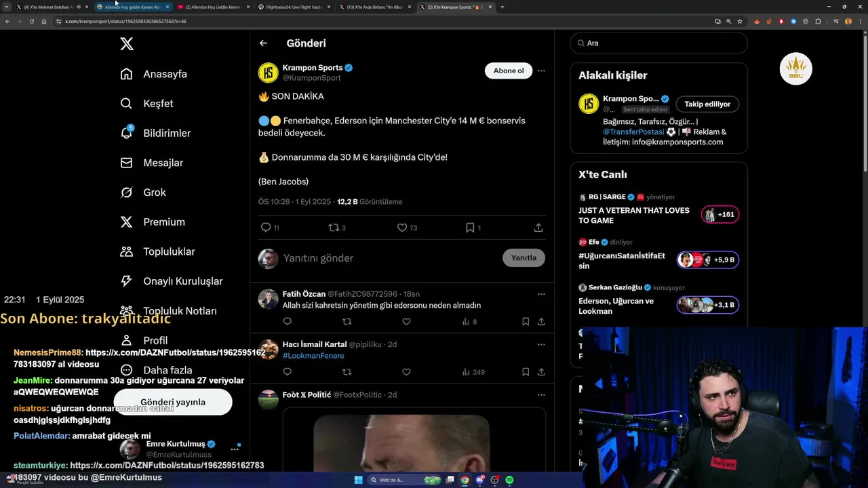Open the Krampon Sports post avatar
The height and width of the screenshot is (488, 868).
[x=269, y=73]
